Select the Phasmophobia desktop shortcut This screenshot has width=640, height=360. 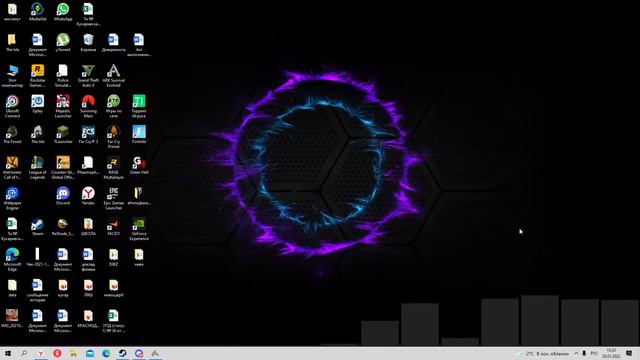pyautogui.click(x=88, y=165)
